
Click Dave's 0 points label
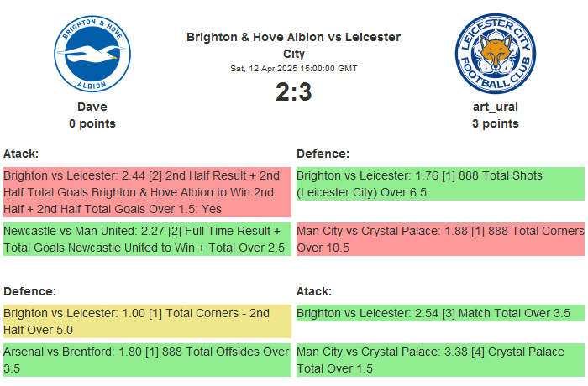coord(92,123)
